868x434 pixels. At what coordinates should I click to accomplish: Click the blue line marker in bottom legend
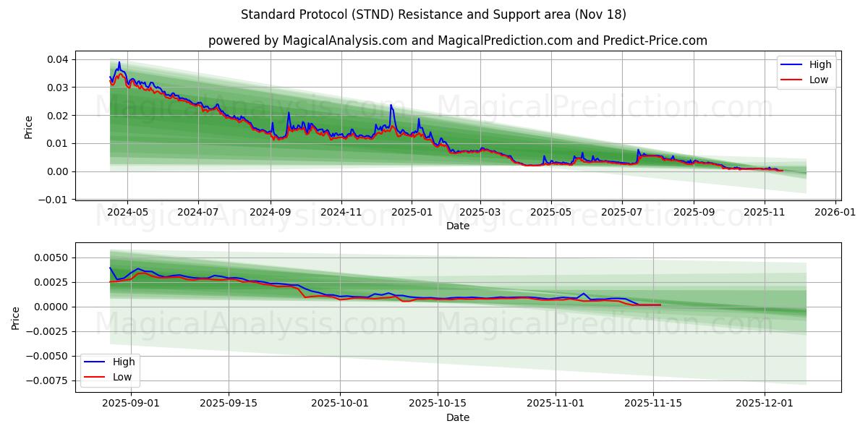coord(93,362)
